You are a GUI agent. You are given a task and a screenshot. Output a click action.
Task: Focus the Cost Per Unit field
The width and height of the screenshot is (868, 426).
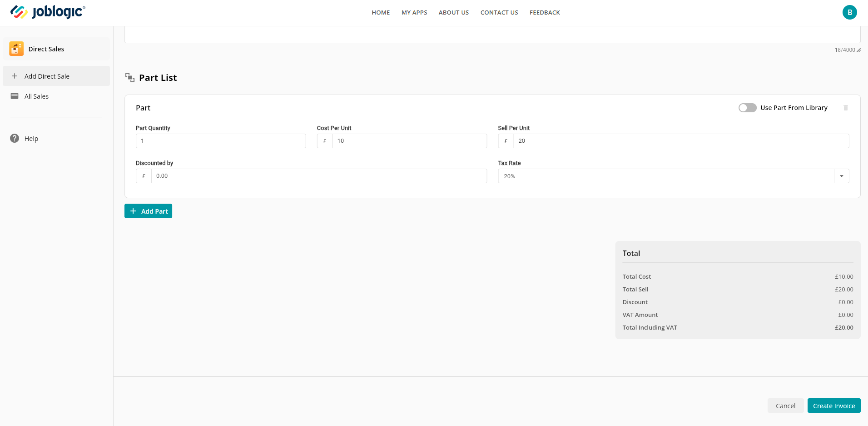(410, 141)
